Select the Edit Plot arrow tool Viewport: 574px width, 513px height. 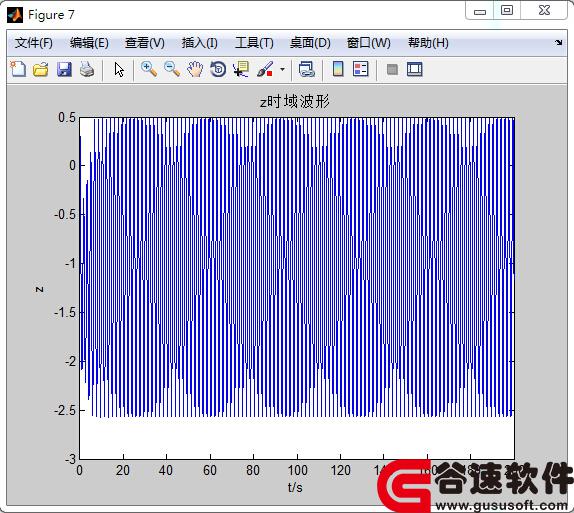click(x=119, y=69)
